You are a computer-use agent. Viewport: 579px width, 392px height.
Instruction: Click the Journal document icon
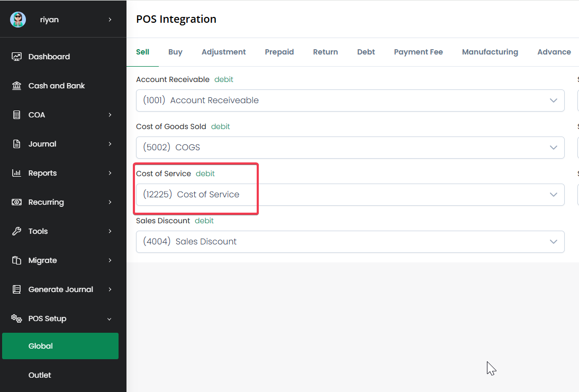coord(16,144)
